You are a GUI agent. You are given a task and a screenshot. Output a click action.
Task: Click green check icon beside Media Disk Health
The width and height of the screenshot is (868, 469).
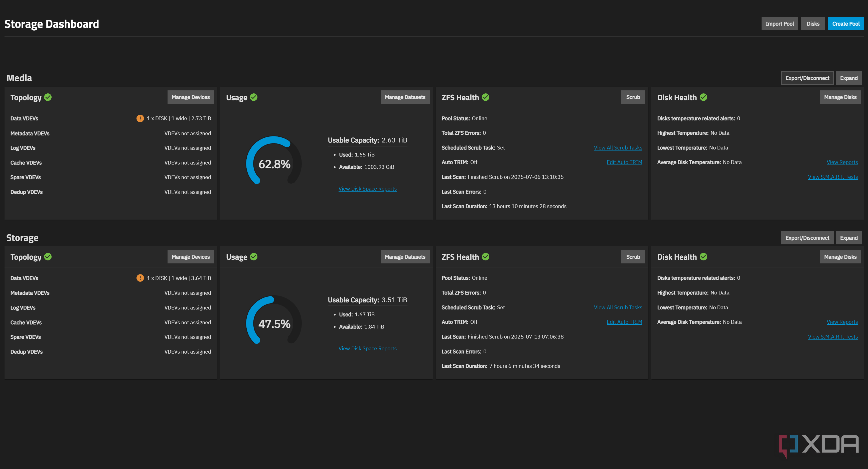tap(703, 97)
